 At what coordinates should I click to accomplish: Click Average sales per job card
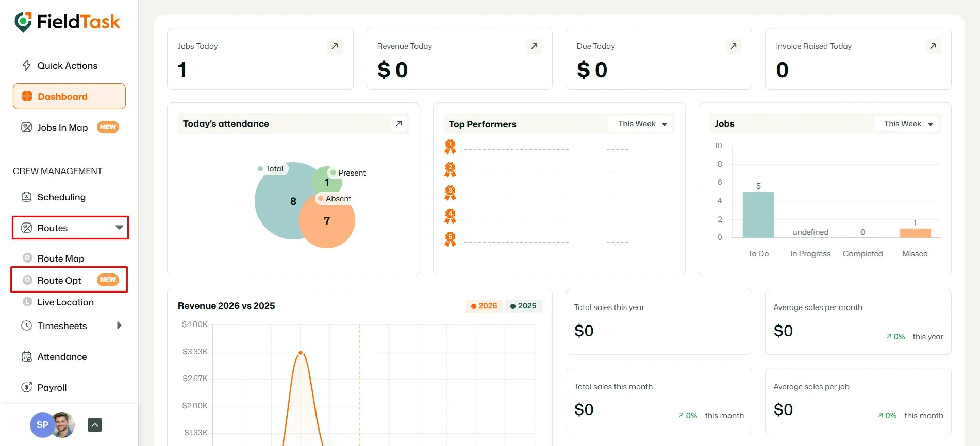pos(858,401)
